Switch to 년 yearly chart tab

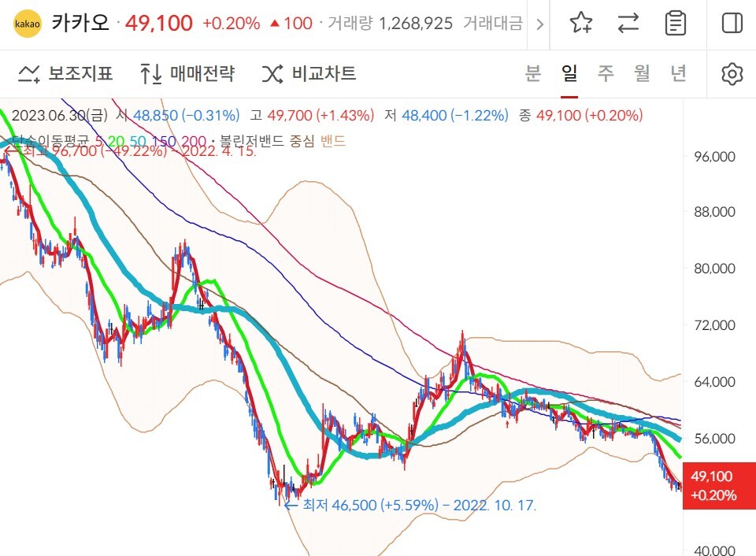click(678, 73)
